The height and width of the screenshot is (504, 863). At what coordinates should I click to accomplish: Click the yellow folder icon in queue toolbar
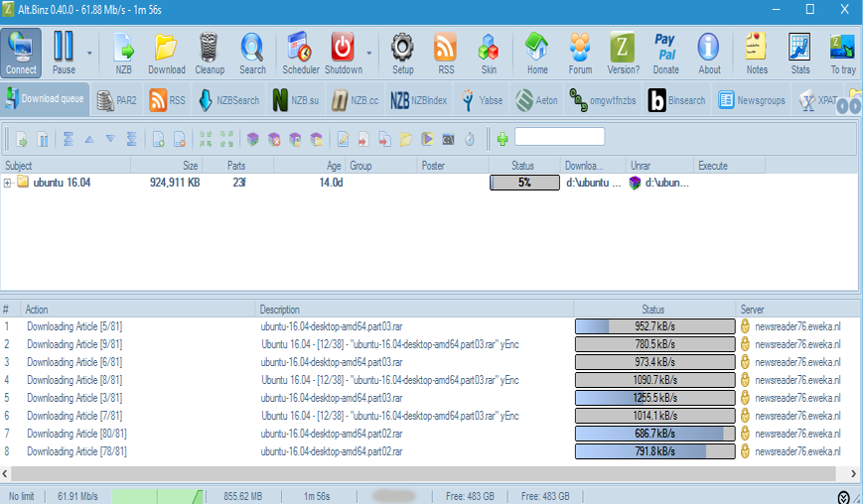[405, 139]
